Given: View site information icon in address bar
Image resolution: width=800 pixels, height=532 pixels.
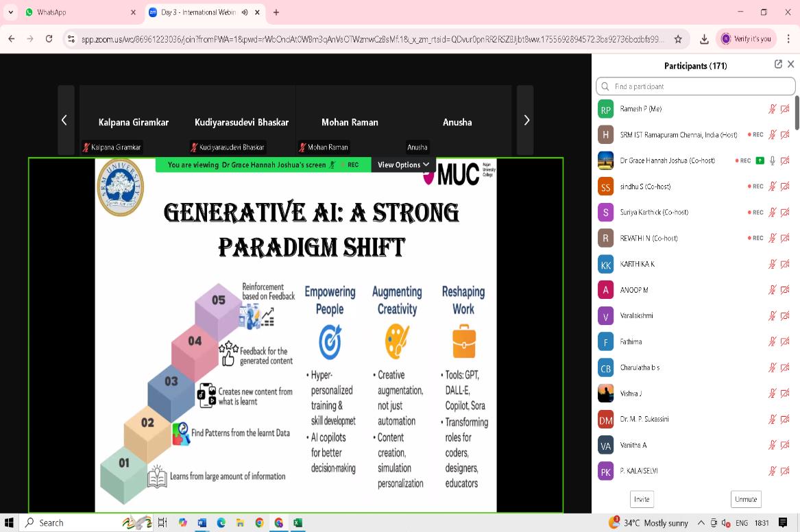Looking at the screenshot, I should (x=71, y=39).
